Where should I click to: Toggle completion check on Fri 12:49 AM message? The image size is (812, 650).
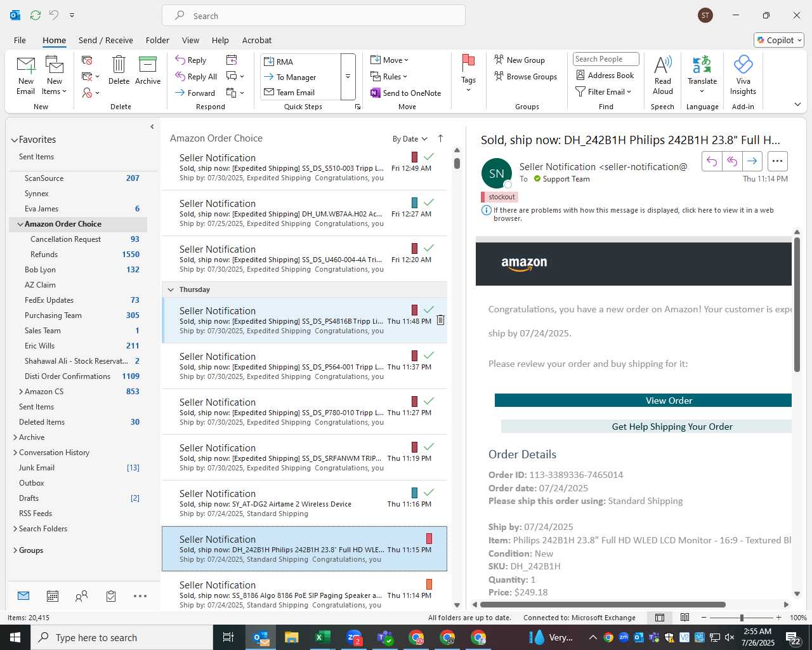[x=429, y=156]
